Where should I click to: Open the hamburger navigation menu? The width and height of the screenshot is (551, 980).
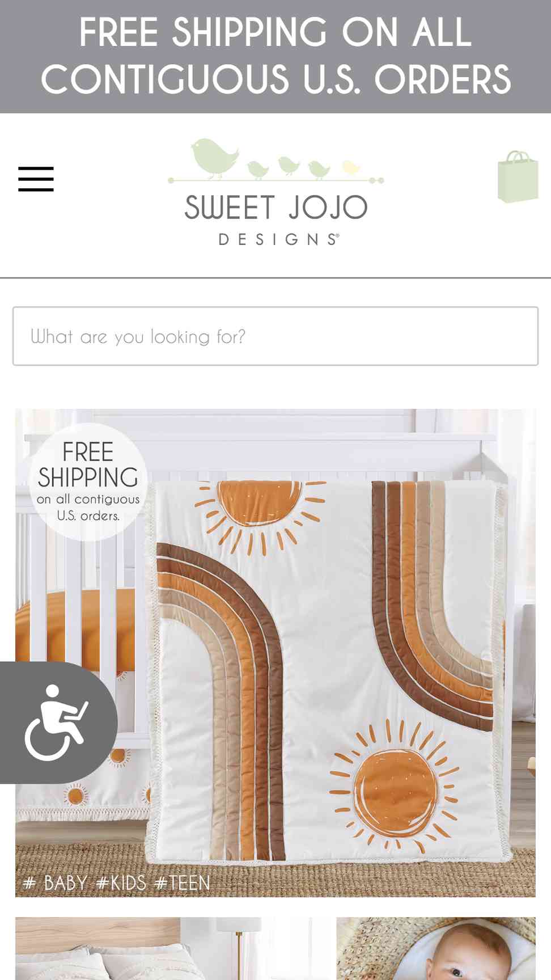pos(36,179)
